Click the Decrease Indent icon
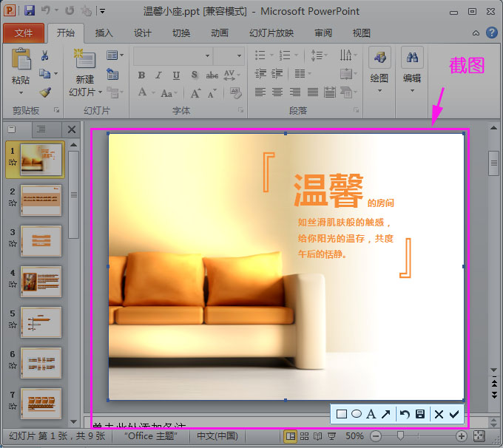Viewport: 503px width, 448px height. (x=260, y=74)
